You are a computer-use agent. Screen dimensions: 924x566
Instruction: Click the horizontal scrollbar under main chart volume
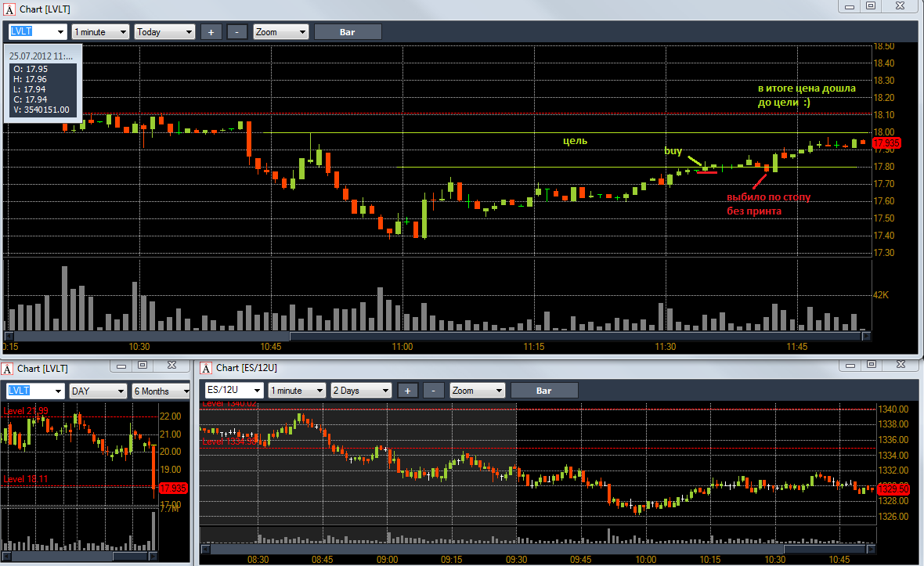(x=437, y=337)
